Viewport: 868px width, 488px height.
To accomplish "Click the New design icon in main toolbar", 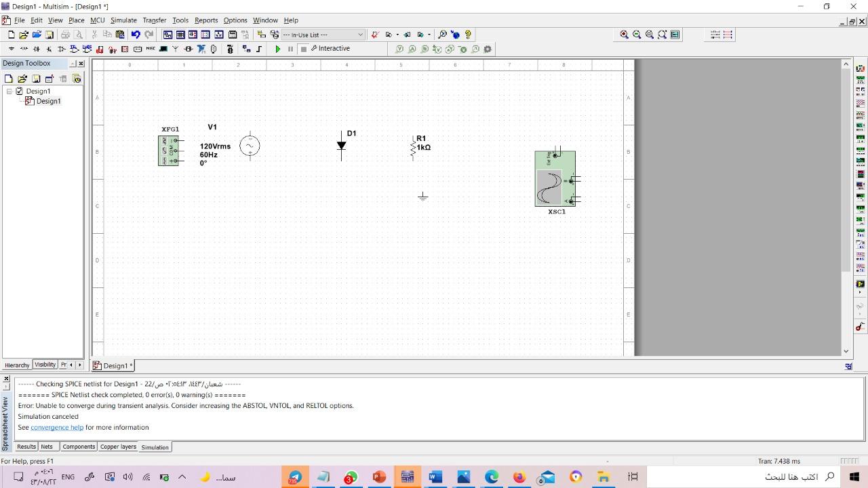I will coord(11,35).
